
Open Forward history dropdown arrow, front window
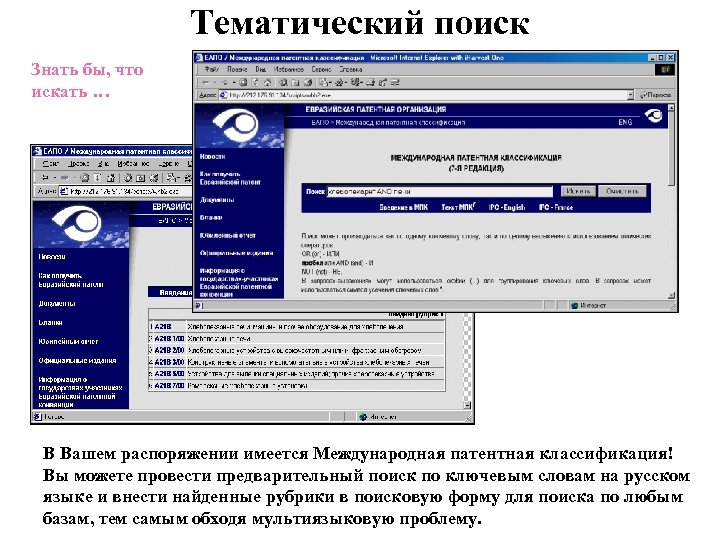click(234, 83)
